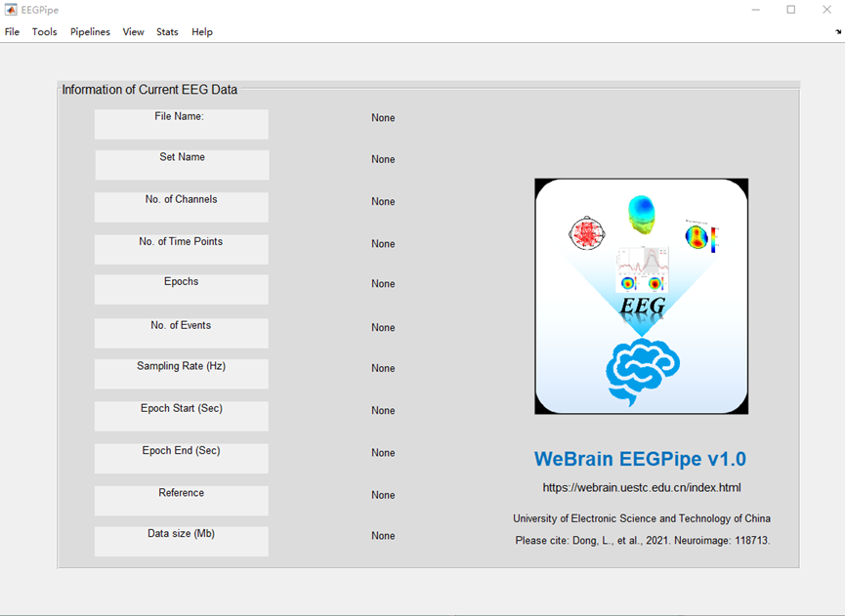This screenshot has height=616, width=845.
Task: Open the Tools menu
Action: [44, 32]
